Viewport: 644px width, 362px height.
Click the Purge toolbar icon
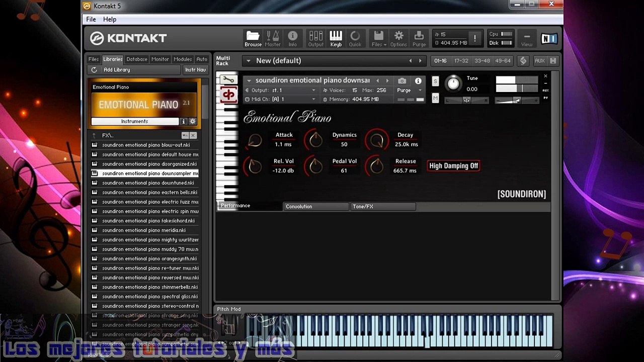pos(419,39)
